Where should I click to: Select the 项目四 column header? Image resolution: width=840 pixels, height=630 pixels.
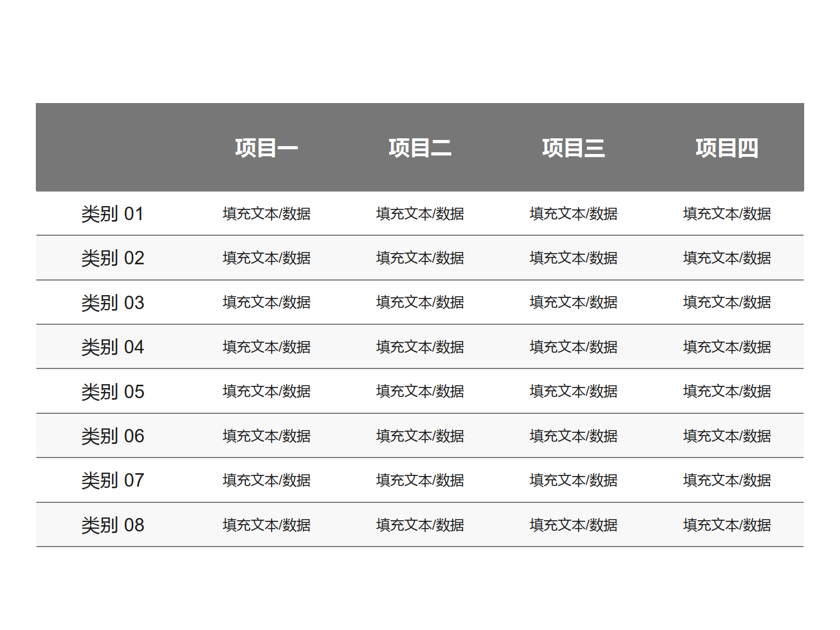(727, 148)
